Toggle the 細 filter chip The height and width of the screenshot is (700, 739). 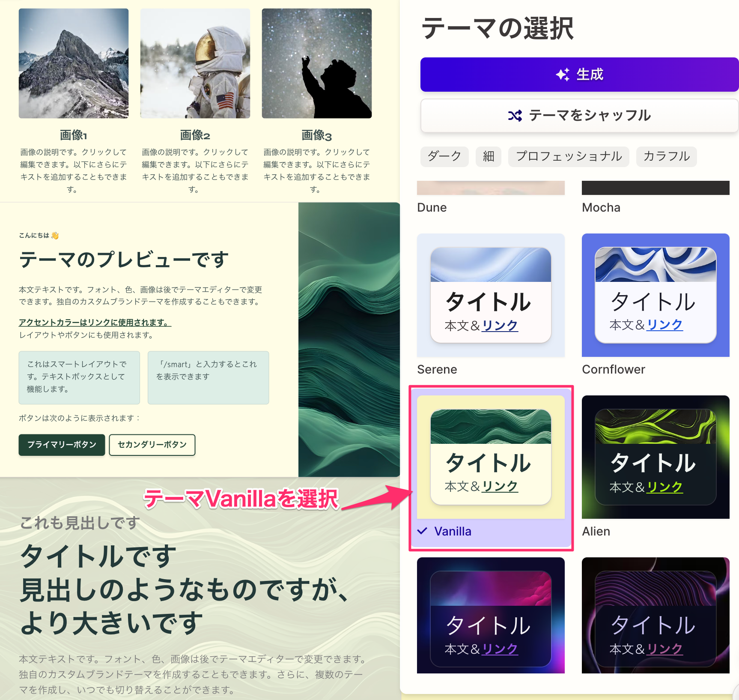tap(488, 156)
